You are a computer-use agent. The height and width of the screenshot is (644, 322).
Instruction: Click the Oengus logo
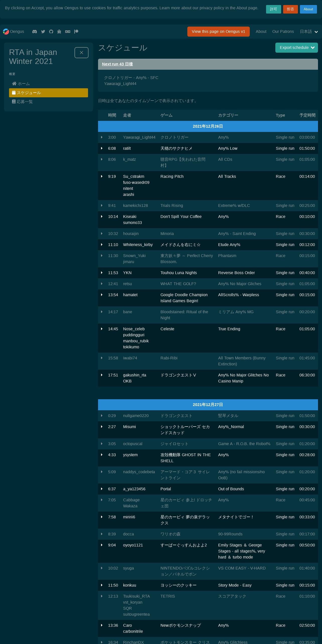tap(14, 32)
